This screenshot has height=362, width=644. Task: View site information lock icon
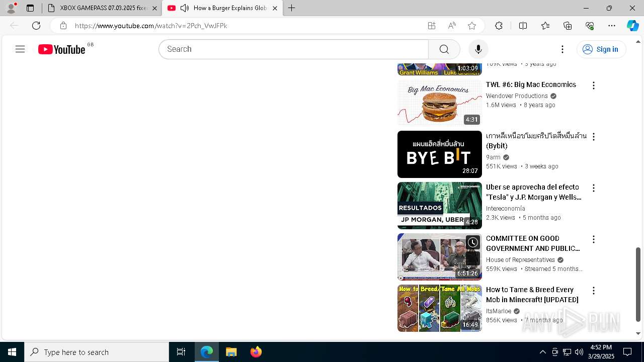(x=63, y=26)
